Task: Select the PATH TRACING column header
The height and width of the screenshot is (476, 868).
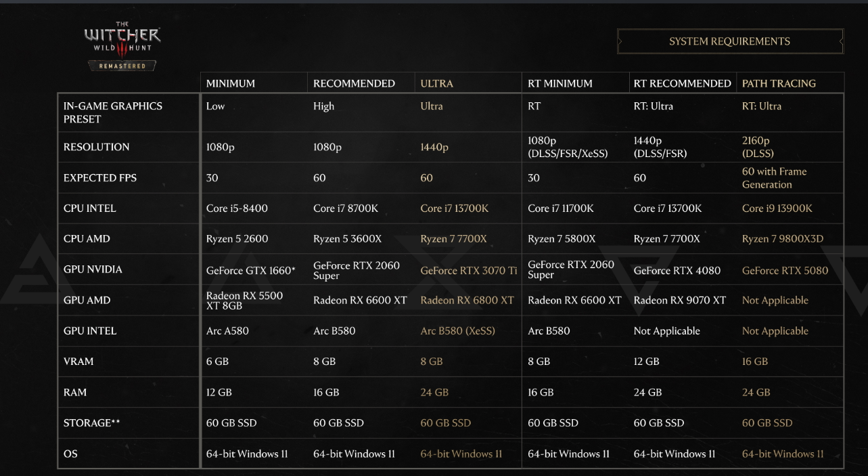Action: tap(779, 83)
